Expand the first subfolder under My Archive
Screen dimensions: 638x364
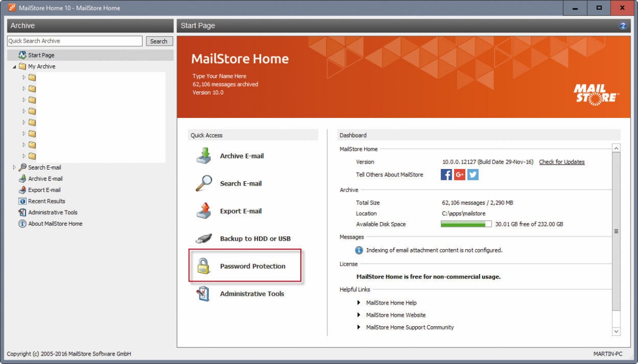(x=24, y=78)
